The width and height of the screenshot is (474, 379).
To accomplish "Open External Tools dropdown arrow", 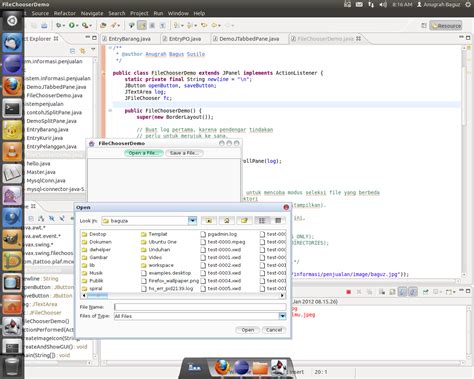I will point(91,26).
